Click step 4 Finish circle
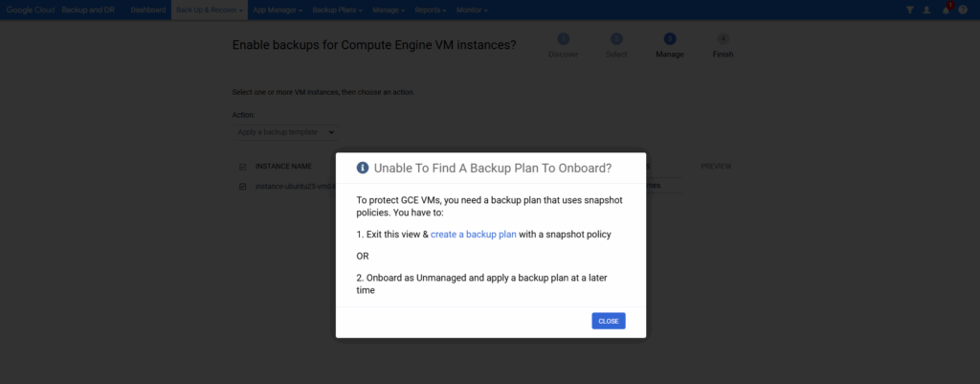 coord(723,38)
